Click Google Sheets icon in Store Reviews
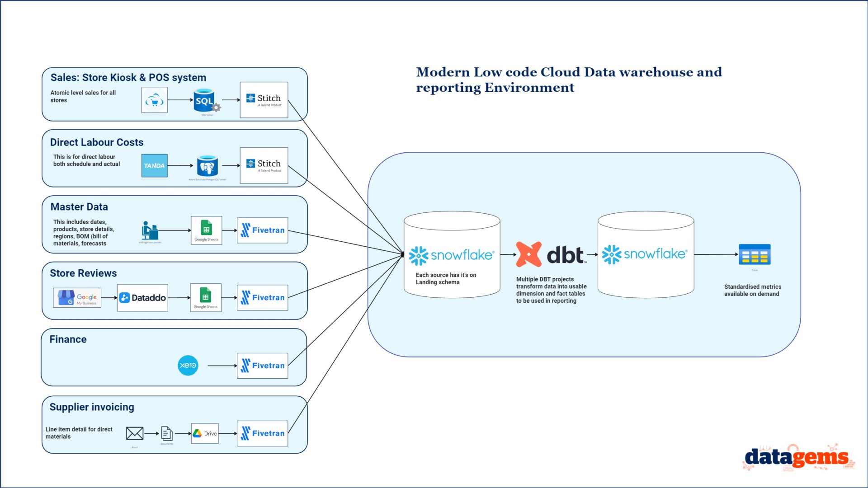This screenshot has height=488, width=868. [206, 298]
